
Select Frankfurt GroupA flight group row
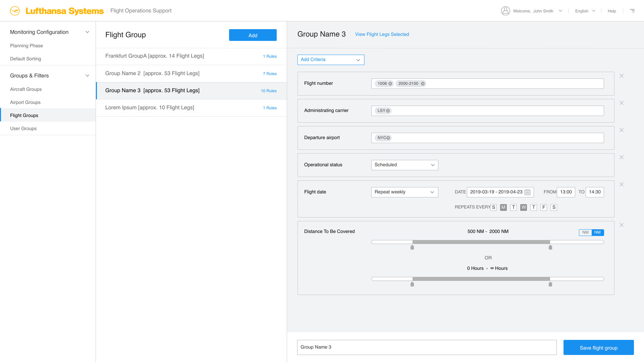tap(191, 56)
